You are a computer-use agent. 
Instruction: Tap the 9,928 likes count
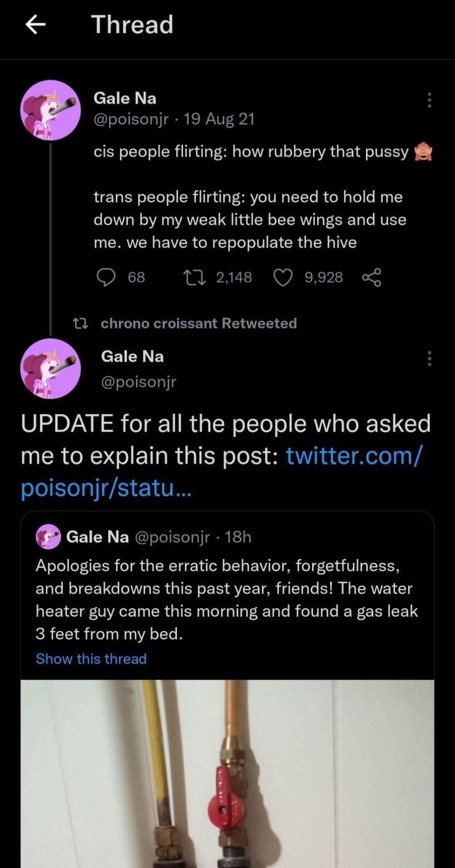pos(323,277)
